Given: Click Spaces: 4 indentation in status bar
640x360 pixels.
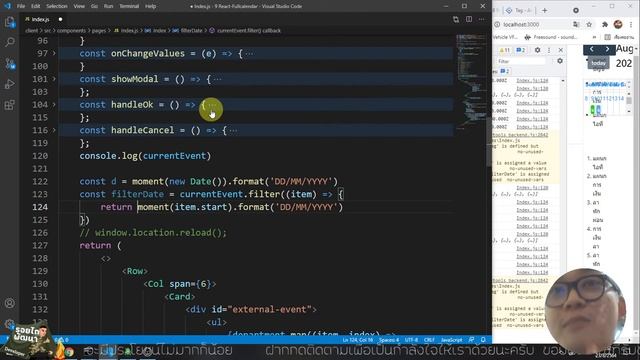Looking at the screenshot, I should coord(389,340).
